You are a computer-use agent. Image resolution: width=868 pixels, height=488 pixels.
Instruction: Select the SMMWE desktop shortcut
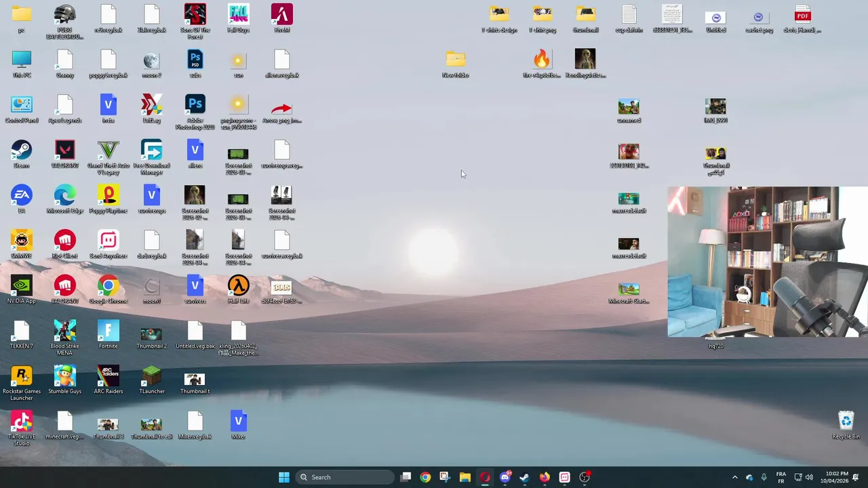pos(21,245)
